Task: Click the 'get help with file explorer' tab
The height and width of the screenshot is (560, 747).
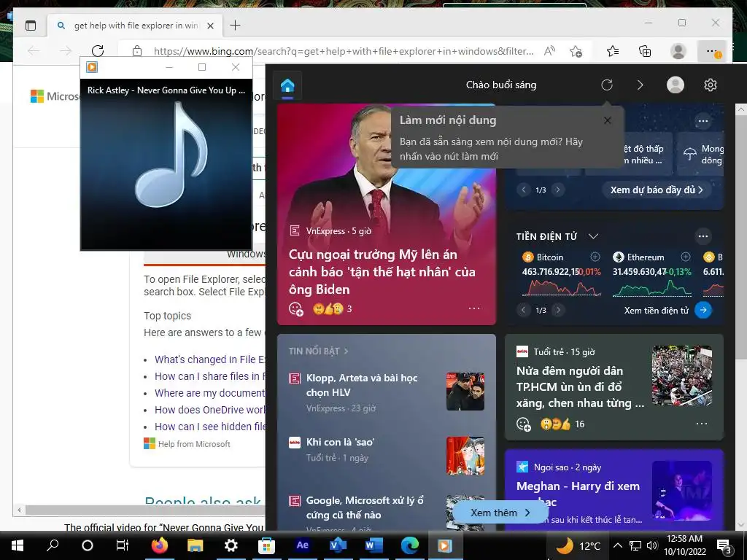Action: 135,26
